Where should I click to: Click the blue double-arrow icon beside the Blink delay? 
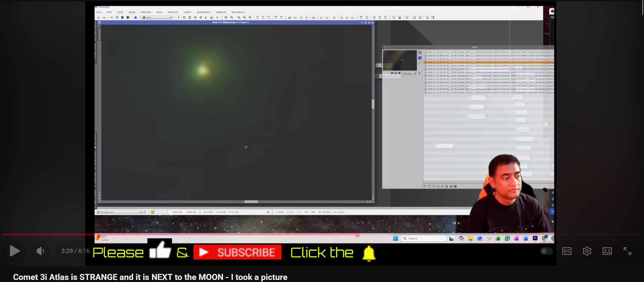[x=419, y=73]
